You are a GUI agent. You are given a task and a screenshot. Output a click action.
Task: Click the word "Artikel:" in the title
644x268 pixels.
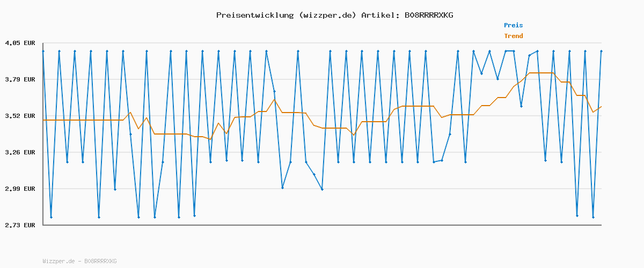(x=379, y=15)
